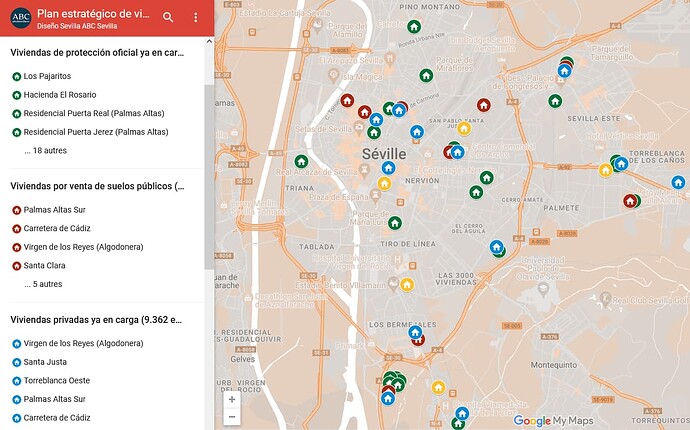Click the red house icon next to Santa Clara
The image size is (690, 430).
[x=17, y=266]
